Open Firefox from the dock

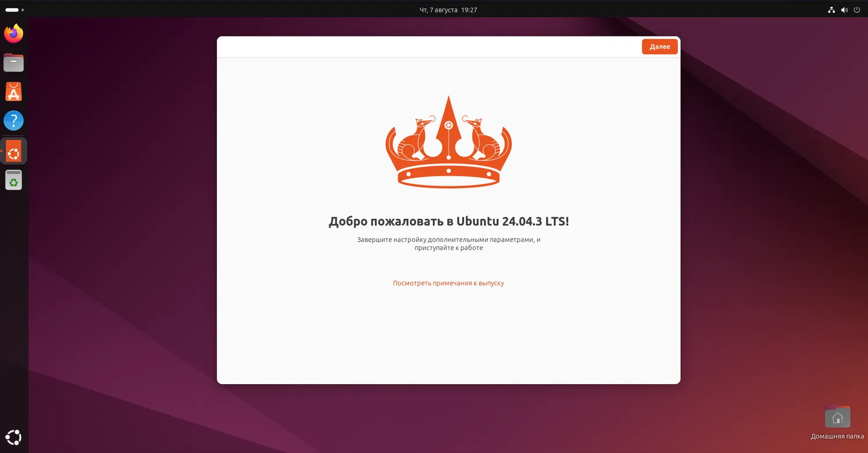13,33
